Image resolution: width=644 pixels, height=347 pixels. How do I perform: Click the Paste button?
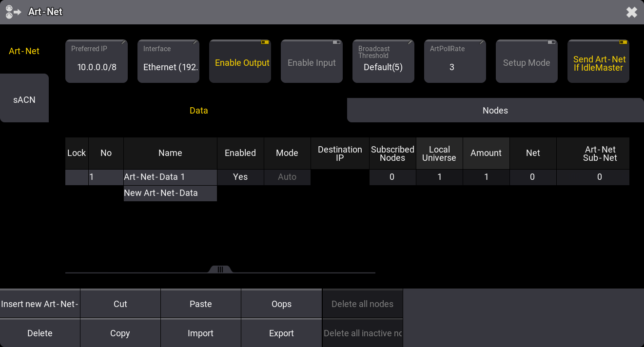201,304
